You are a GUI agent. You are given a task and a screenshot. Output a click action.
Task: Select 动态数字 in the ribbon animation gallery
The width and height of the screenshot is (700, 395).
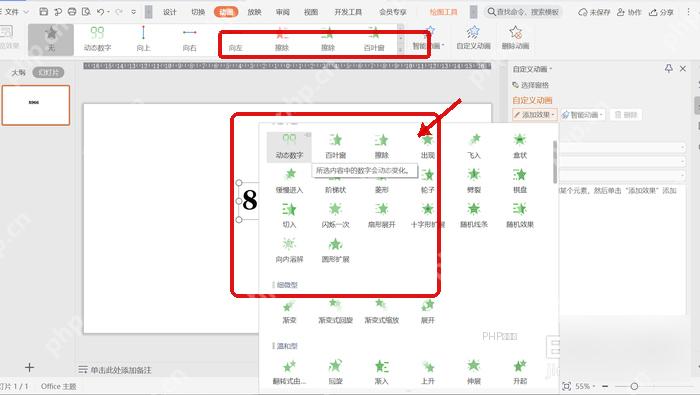coord(97,39)
